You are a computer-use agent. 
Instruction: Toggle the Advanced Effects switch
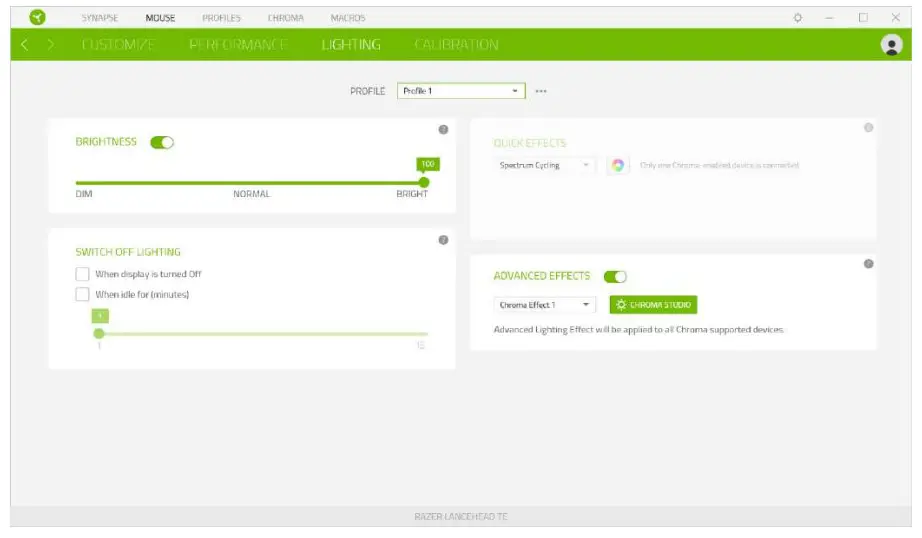click(x=615, y=276)
